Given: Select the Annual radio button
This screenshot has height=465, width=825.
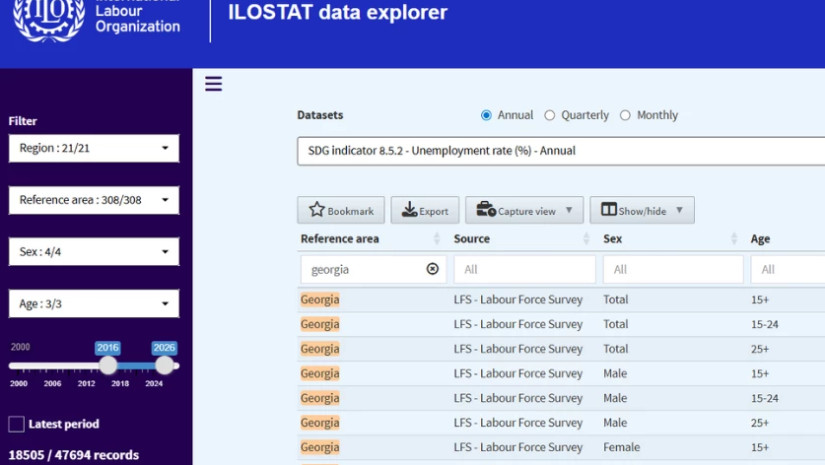Looking at the screenshot, I should tap(487, 115).
